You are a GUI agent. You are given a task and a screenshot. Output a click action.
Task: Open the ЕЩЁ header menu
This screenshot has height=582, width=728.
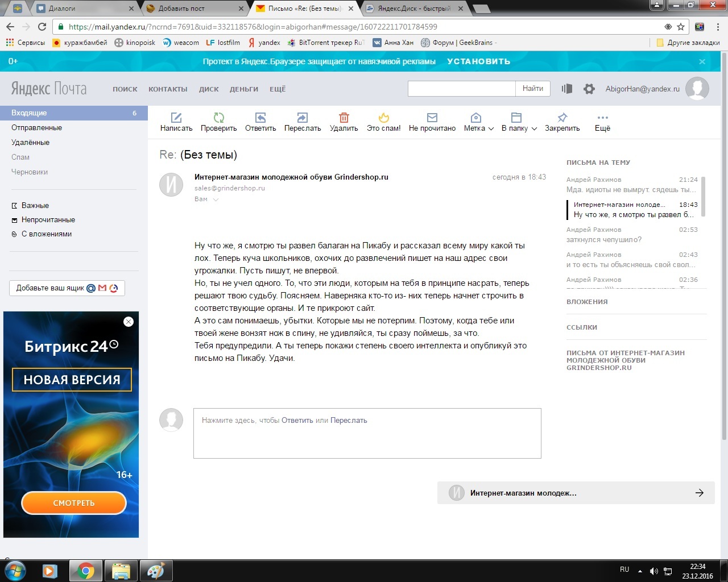(x=278, y=89)
